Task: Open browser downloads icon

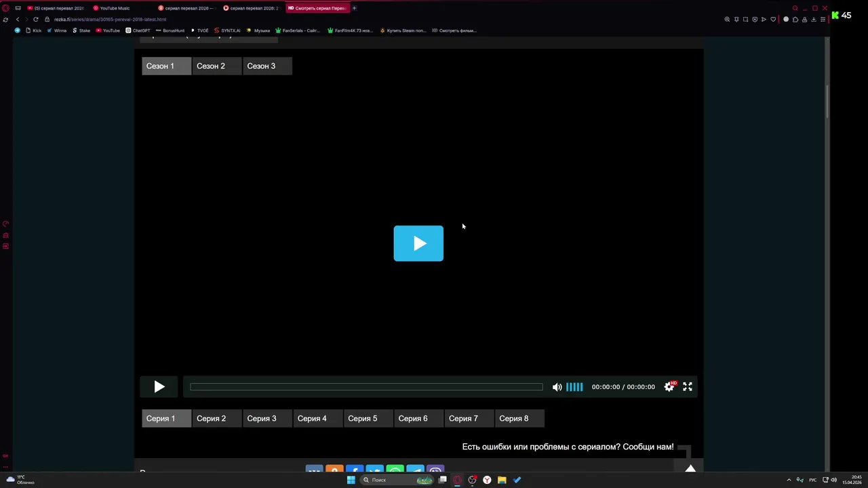Action: pyautogui.click(x=814, y=19)
